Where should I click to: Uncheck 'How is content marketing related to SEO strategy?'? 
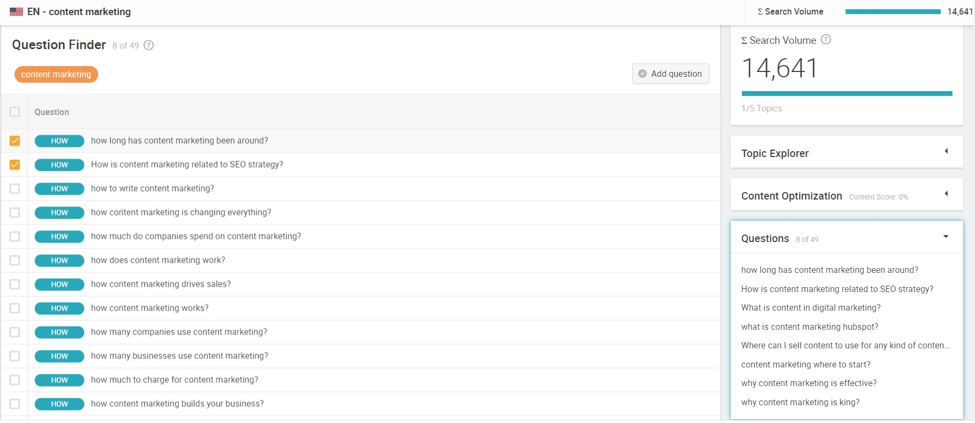15,165
